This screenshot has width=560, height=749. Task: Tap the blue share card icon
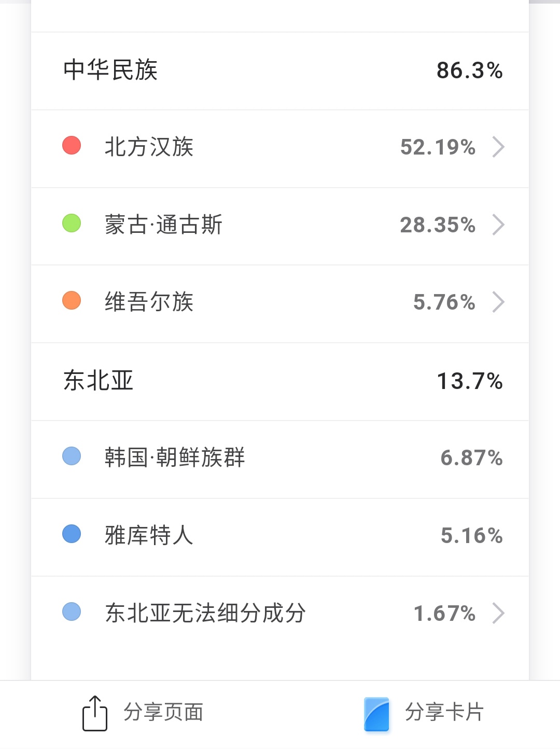376,714
